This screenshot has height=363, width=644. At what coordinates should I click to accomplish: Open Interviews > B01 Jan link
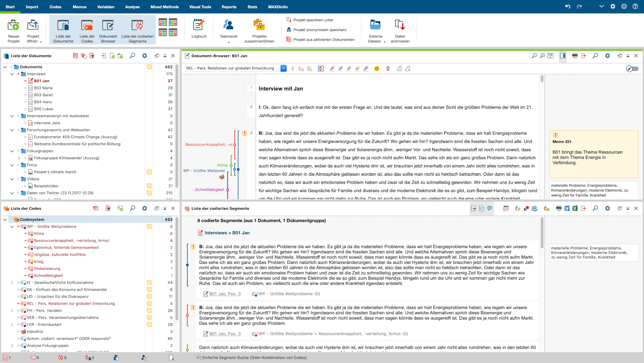[227, 233]
